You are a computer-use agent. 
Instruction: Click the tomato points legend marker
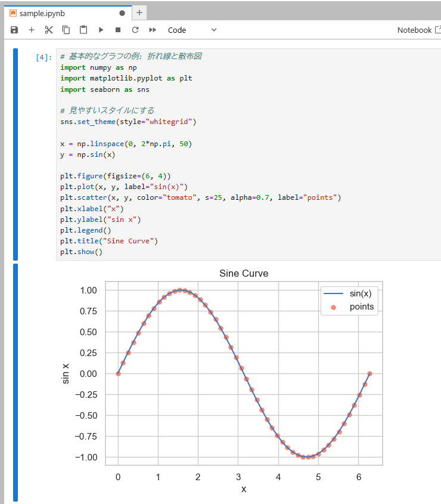coord(333,307)
